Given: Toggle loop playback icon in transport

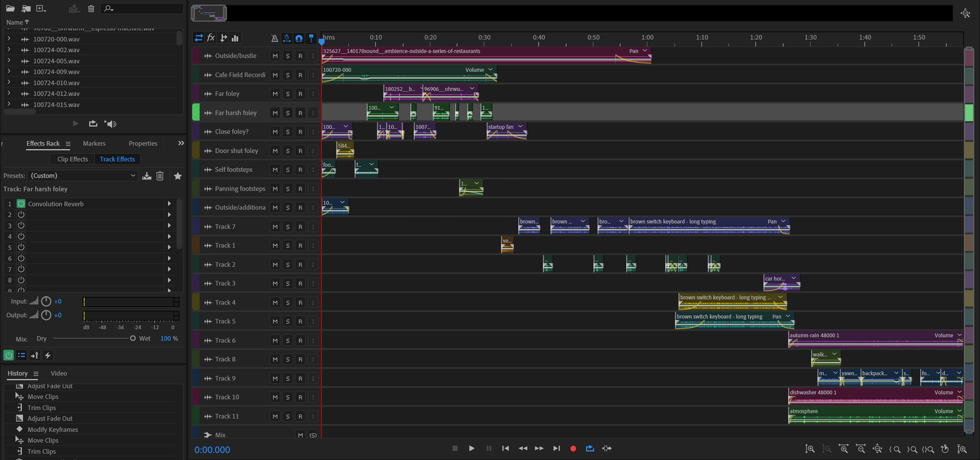Looking at the screenshot, I should coord(590,448).
